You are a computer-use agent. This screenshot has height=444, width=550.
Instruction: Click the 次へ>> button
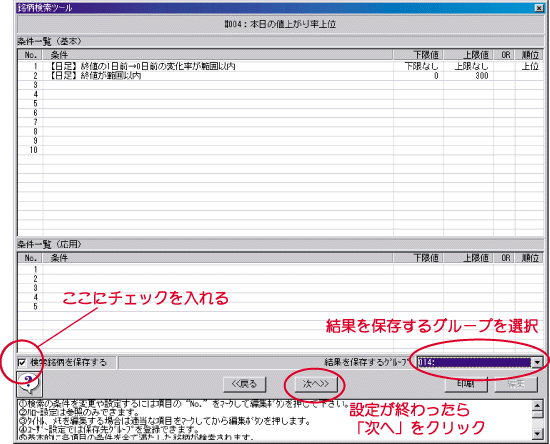[x=315, y=384]
